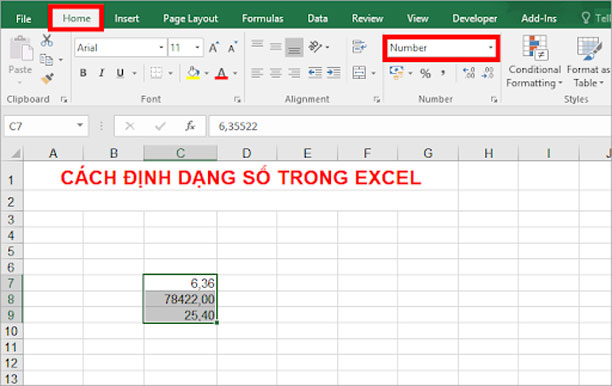The image size is (612, 386).
Task: Cancel formula entry X button
Action: (130, 126)
